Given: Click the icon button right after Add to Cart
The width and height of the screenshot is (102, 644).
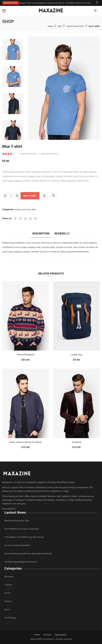Looking at the screenshot, I should 44,196.
